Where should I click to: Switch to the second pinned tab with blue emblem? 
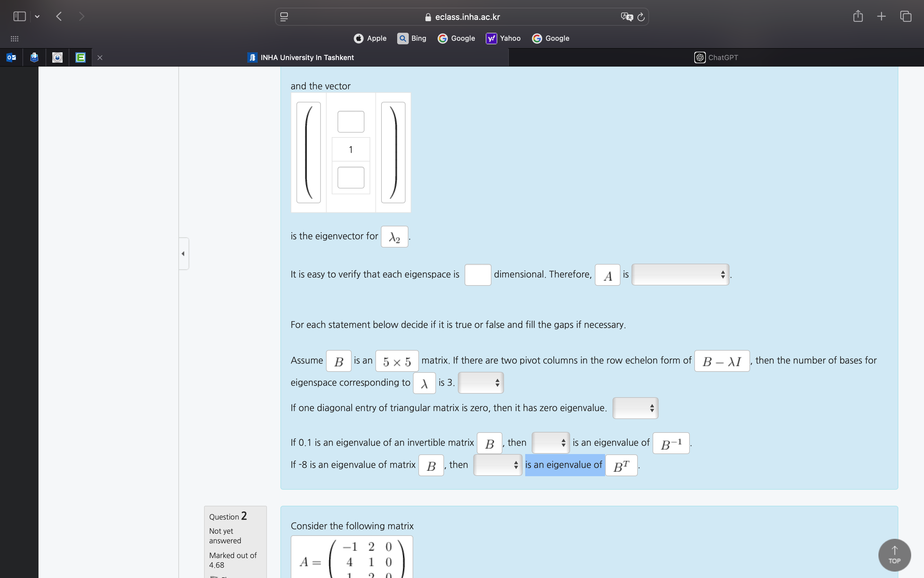point(34,57)
